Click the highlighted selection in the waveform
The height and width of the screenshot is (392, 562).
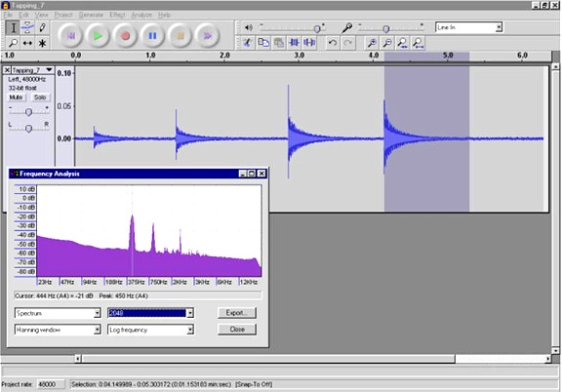[426, 139]
